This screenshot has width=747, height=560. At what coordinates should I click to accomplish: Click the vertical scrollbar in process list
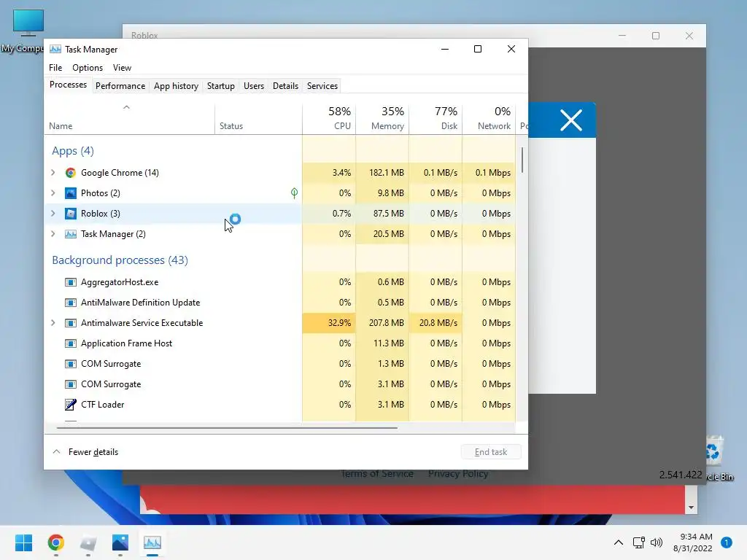click(x=522, y=160)
